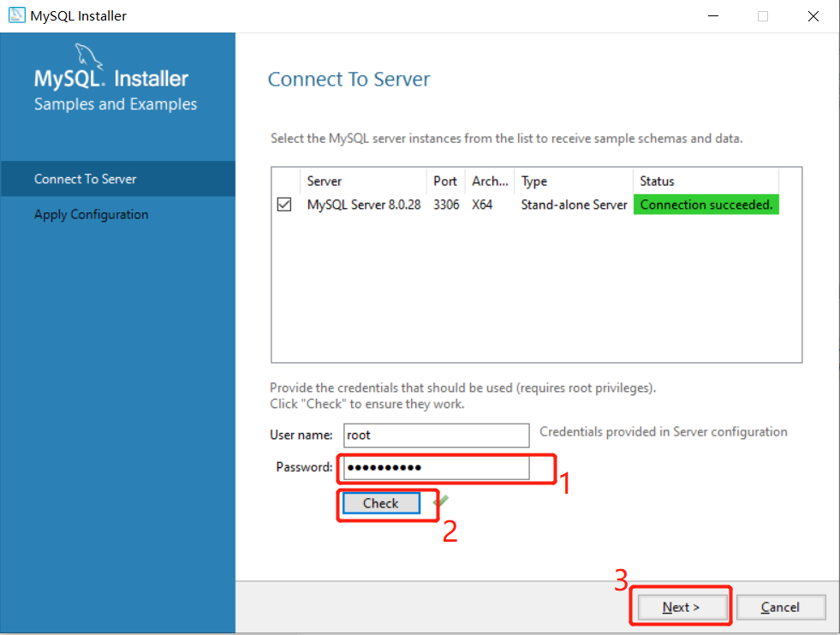
Task: Click the X64 architecture cell
Action: (482, 205)
